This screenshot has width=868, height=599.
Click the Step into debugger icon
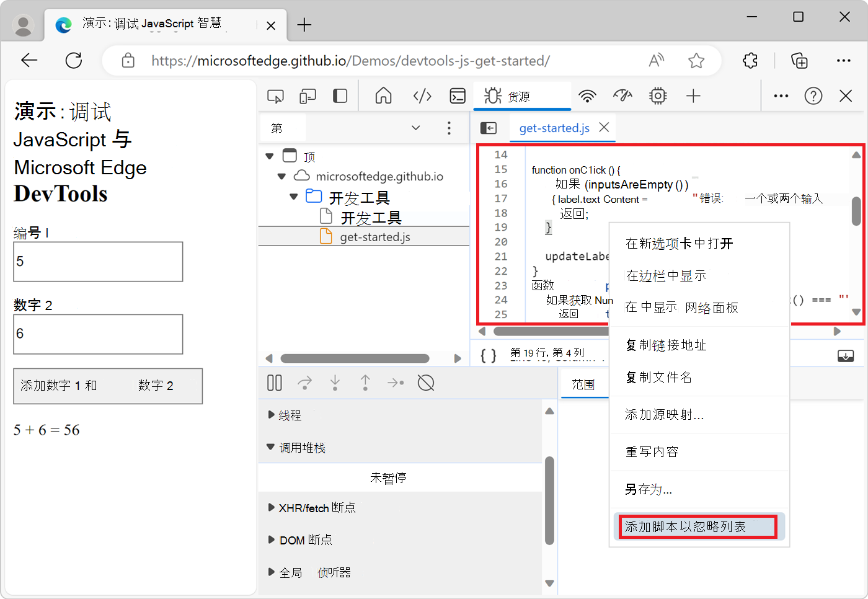(335, 383)
